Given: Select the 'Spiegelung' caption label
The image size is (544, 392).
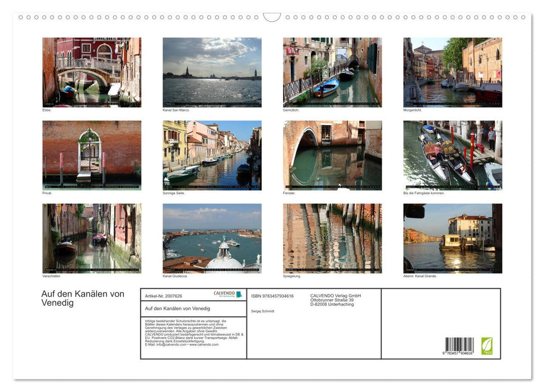Looking at the screenshot, I should 290,276.
